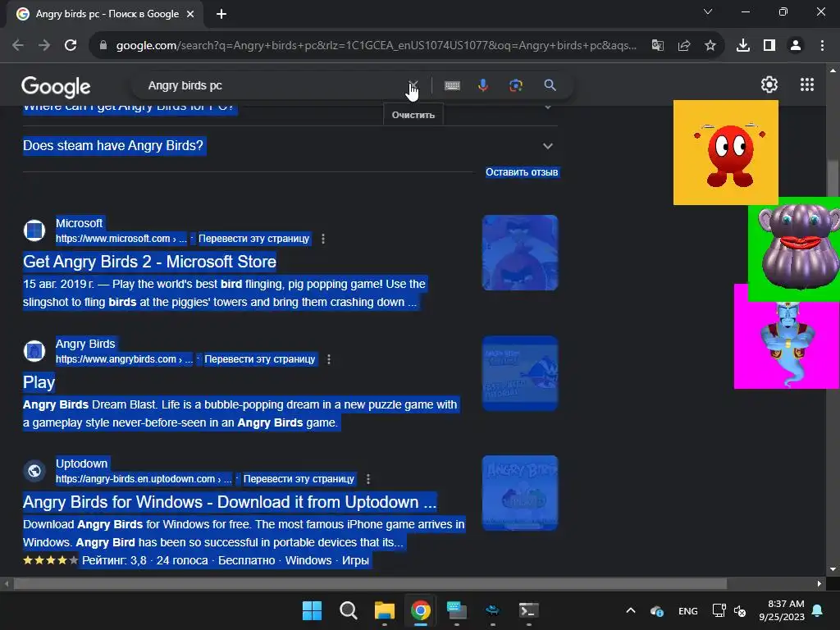Viewport: 840px width, 630px height.
Task: Click the Uptodown result thumbnail
Action: pyautogui.click(x=520, y=493)
